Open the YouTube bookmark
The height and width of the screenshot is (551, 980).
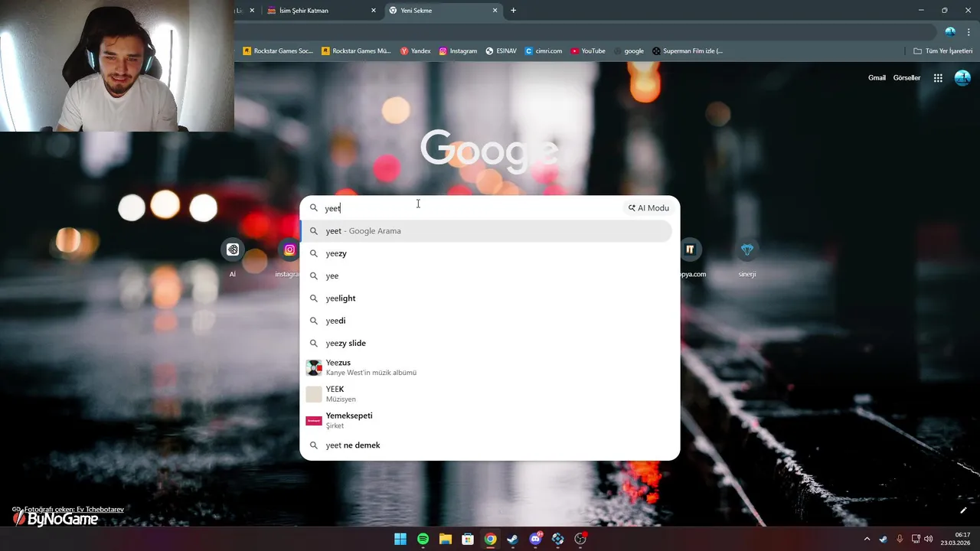pos(588,51)
